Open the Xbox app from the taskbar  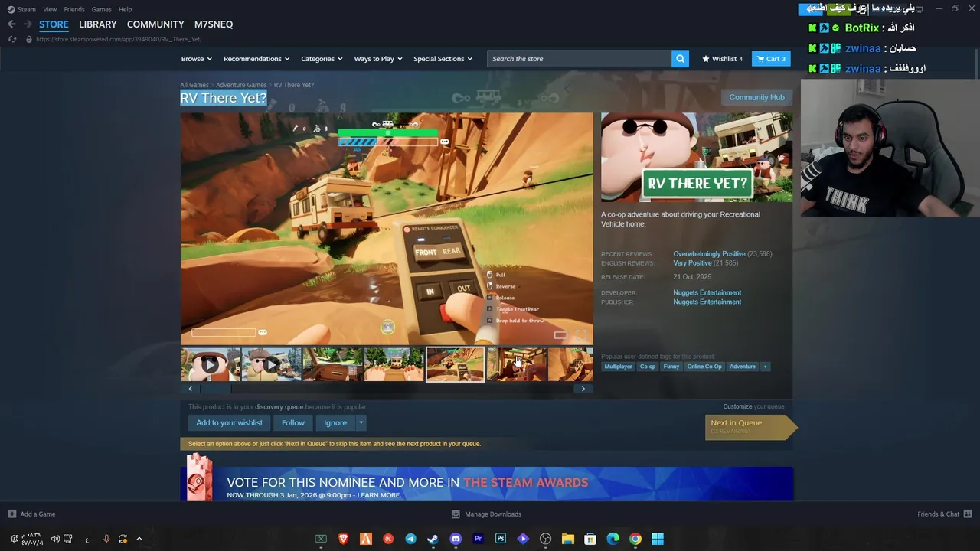point(321,539)
